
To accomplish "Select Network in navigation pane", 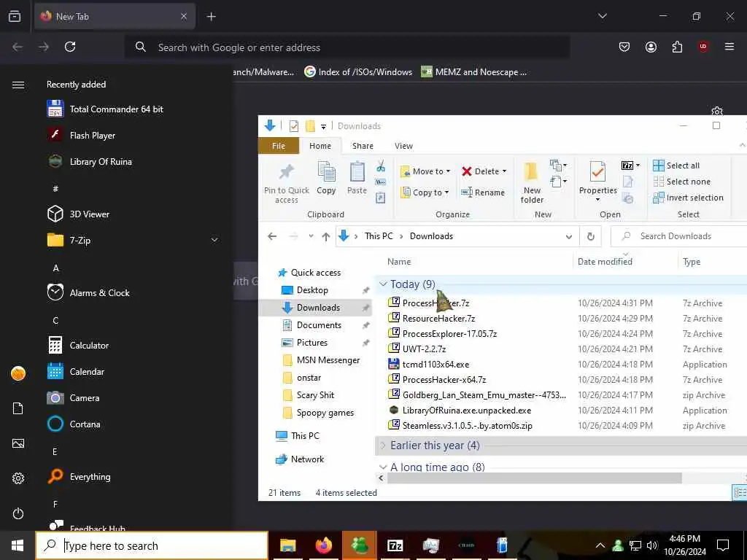I will pos(300,459).
